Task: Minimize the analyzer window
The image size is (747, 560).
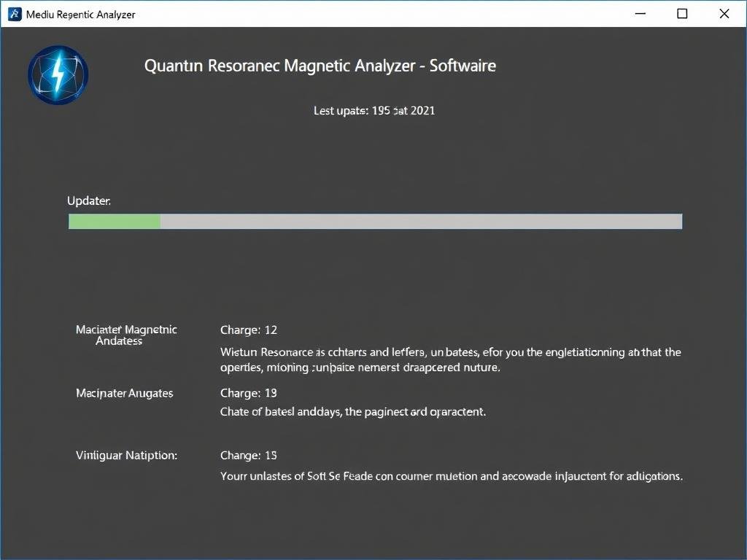Action: pos(640,14)
